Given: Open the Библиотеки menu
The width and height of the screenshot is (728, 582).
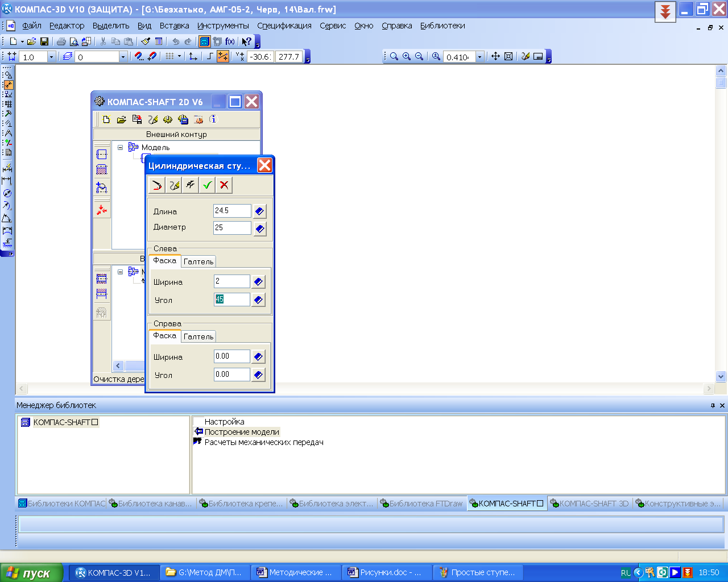Looking at the screenshot, I should 442,26.
